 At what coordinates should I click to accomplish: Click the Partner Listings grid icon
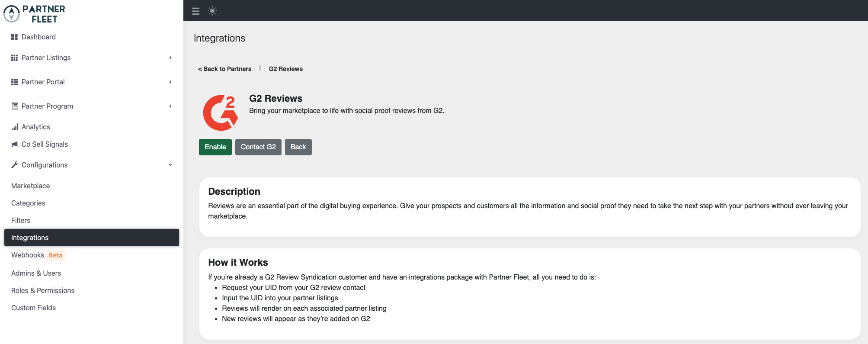[15, 58]
